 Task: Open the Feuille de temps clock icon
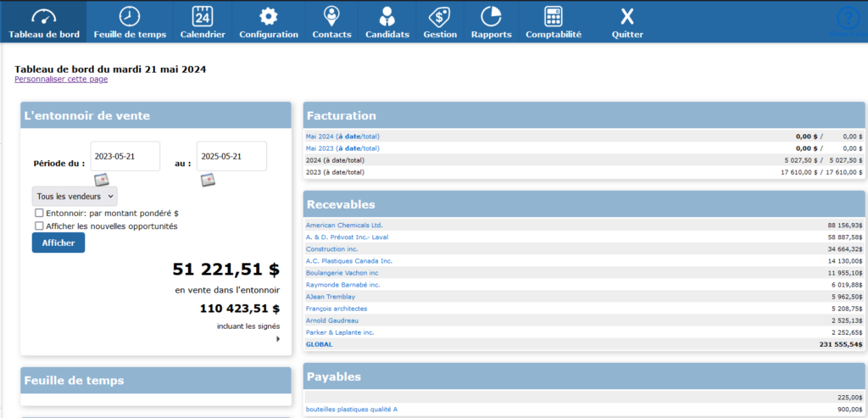coord(130,17)
